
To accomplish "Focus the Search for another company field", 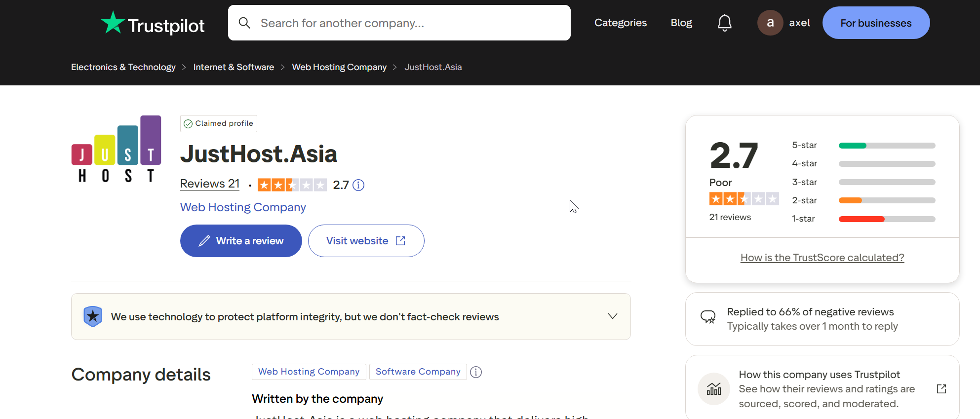I will tap(399, 23).
